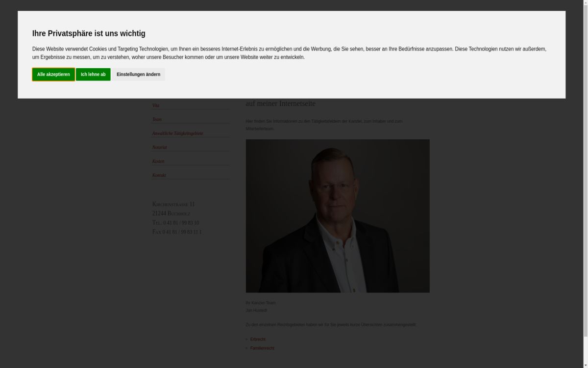Open the Kontakt page
588x368 pixels.
(x=159, y=175)
